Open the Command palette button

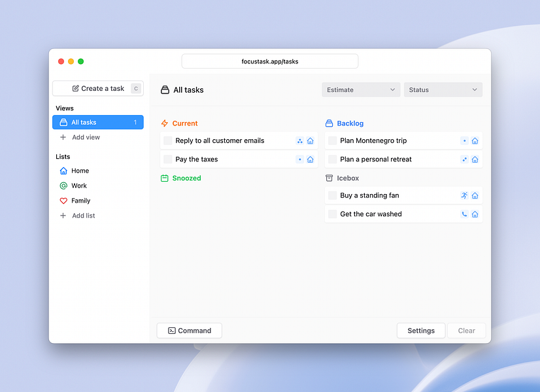tap(190, 331)
